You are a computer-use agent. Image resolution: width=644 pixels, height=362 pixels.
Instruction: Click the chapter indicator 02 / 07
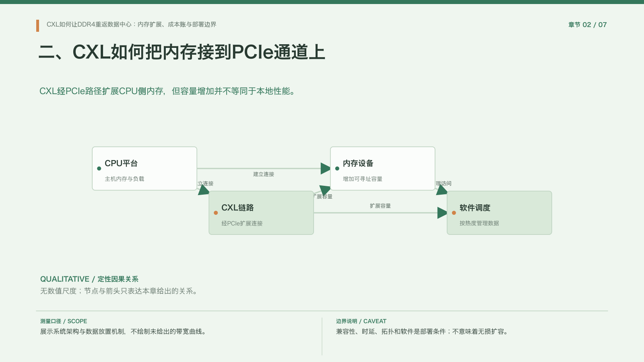tap(587, 25)
